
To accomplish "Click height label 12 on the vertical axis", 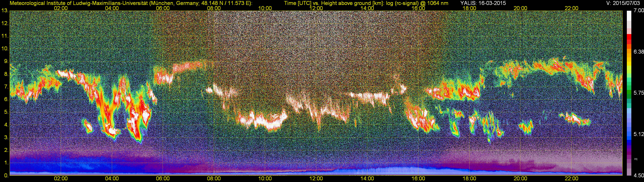I will 5,23.
